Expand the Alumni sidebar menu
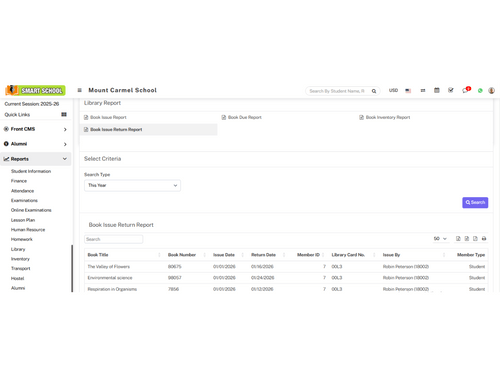The image size is (500, 375). tap(35, 144)
